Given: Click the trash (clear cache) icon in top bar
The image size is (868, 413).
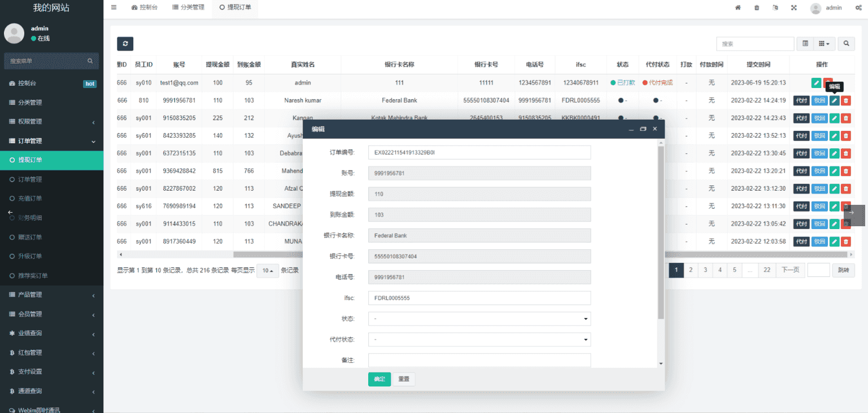Looking at the screenshot, I should (x=757, y=8).
